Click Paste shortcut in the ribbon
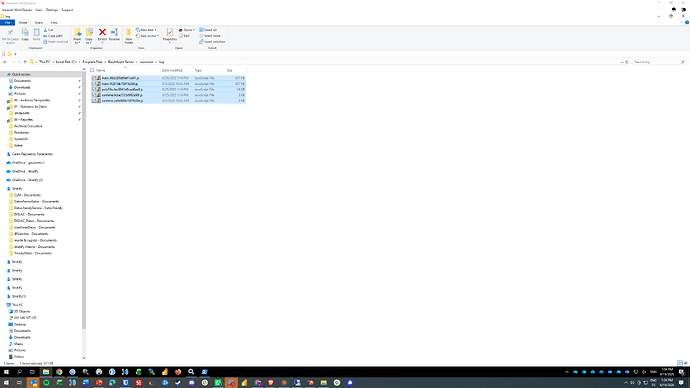This screenshot has width=690, height=388. (56, 42)
